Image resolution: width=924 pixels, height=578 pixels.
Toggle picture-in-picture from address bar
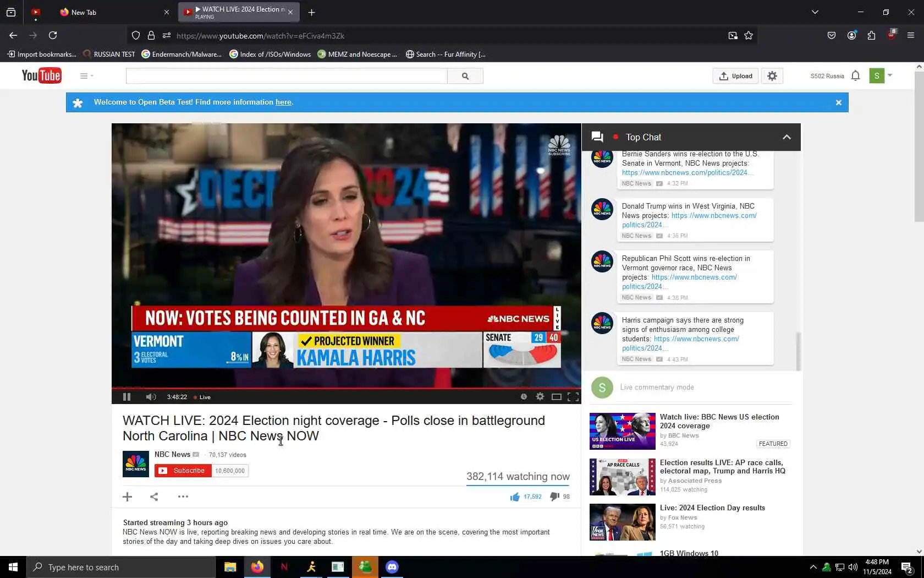(733, 36)
